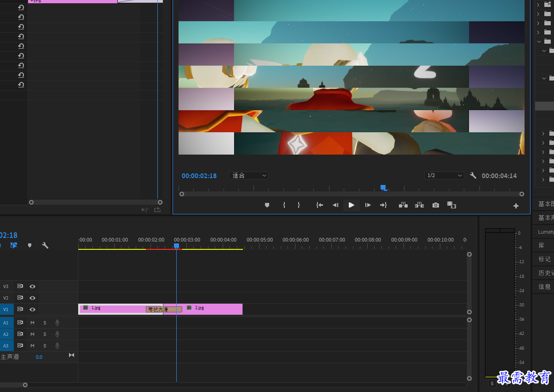Toggle sync lock on track A2
Screen dimensions: 554x392
pyautogui.click(x=20, y=334)
